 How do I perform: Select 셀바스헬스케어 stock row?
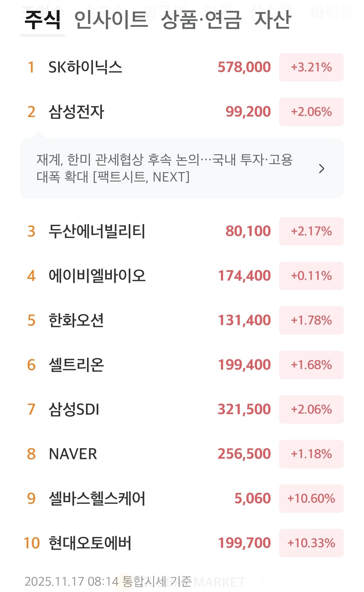97,499
